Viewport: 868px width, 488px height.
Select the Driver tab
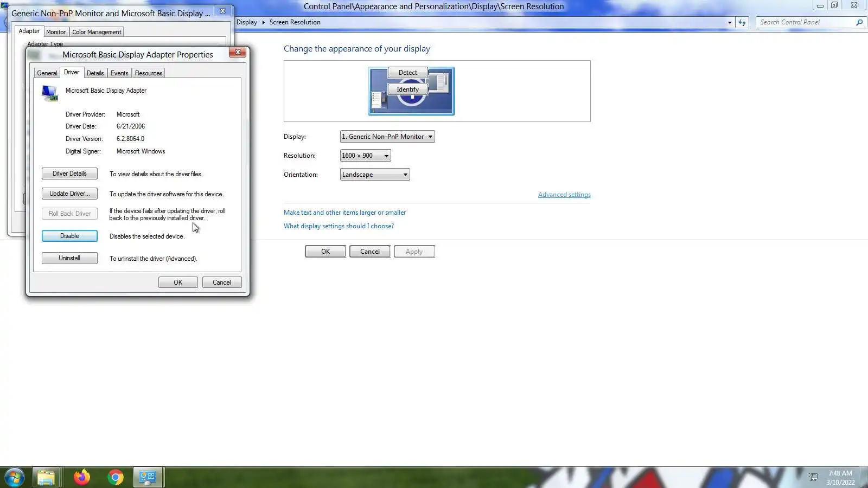[x=71, y=72]
